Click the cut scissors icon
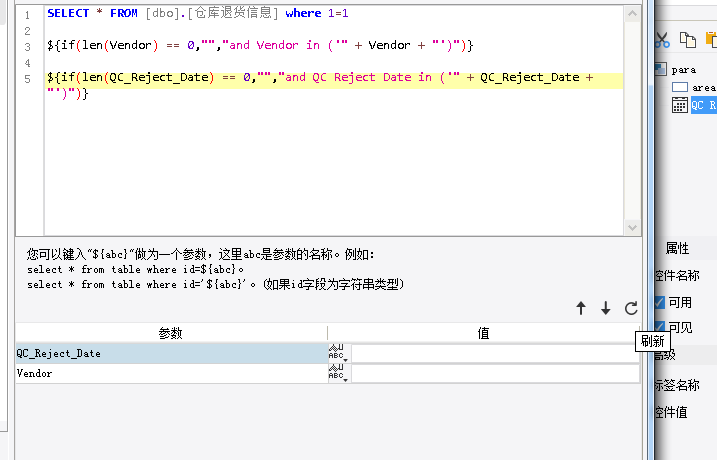Image resolution: width=717 pixels, height=460 pixels. point(662,40)
